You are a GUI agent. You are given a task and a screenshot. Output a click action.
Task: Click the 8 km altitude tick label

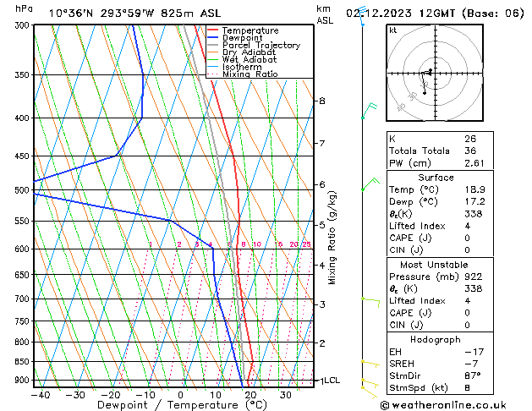(x=322, y=101)
